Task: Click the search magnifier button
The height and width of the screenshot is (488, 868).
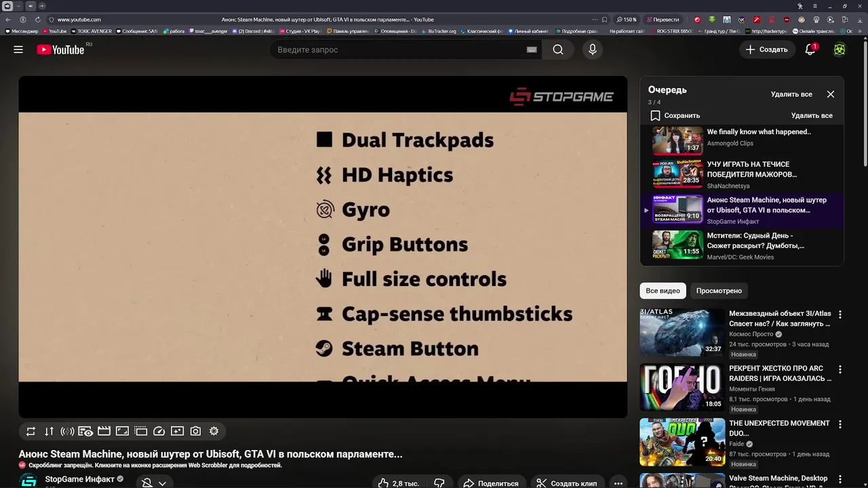Action: tap(557, 49)
